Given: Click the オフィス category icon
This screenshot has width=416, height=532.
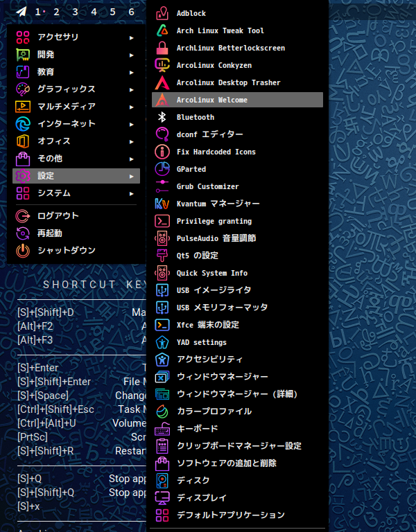Looking at the screenshot, I should pyautogui.click(x=23, y=141).
